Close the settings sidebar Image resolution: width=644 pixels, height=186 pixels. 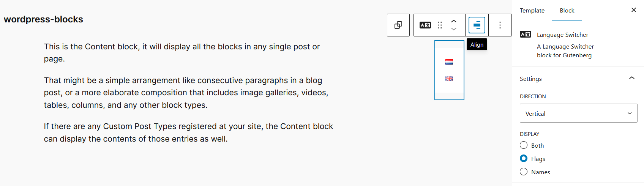click(633, 10)
